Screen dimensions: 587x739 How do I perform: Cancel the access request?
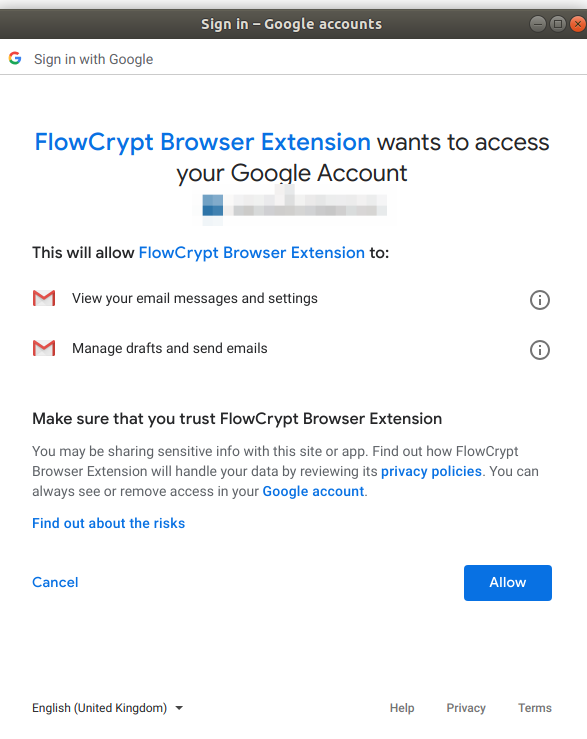point(55,583)
